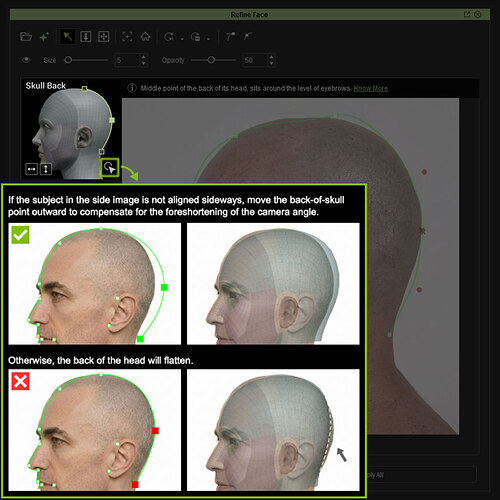Open the folder icon to load an image
This screenshot has width=500, height=500.
[26, 37]
